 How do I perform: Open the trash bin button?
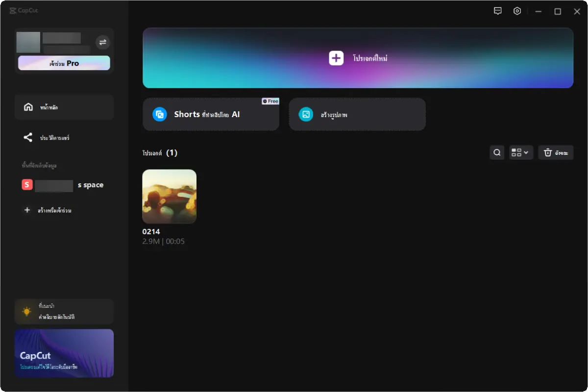[556, 153]
